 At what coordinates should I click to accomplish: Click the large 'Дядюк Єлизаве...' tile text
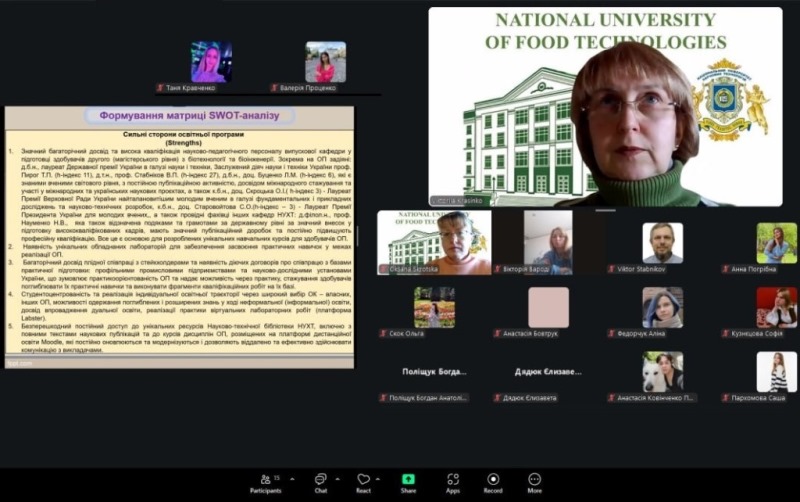pos(548,371)
